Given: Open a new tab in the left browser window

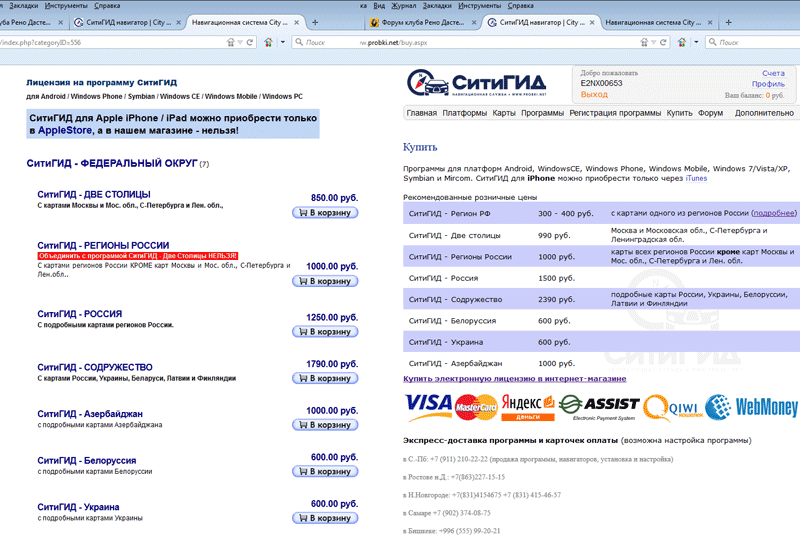Looking at the screenshot, I should (315, 22).
